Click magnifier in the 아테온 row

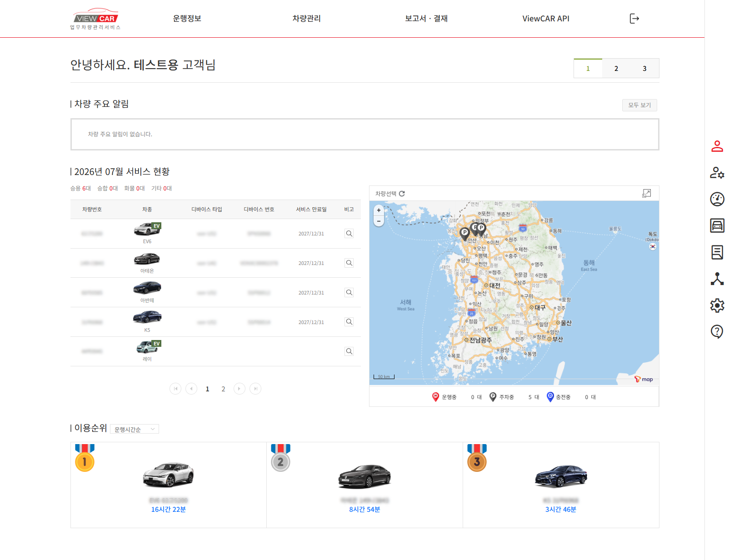(349, 263)
